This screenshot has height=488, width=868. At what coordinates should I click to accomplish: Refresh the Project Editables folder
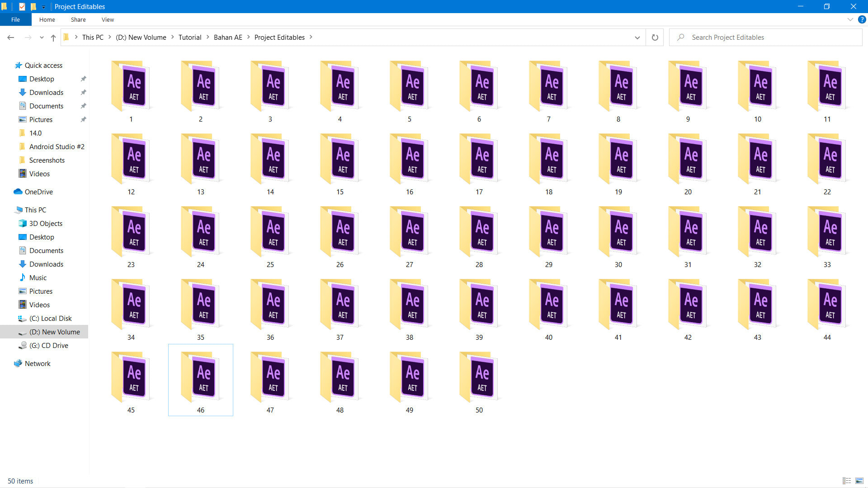tap(655, 38)
